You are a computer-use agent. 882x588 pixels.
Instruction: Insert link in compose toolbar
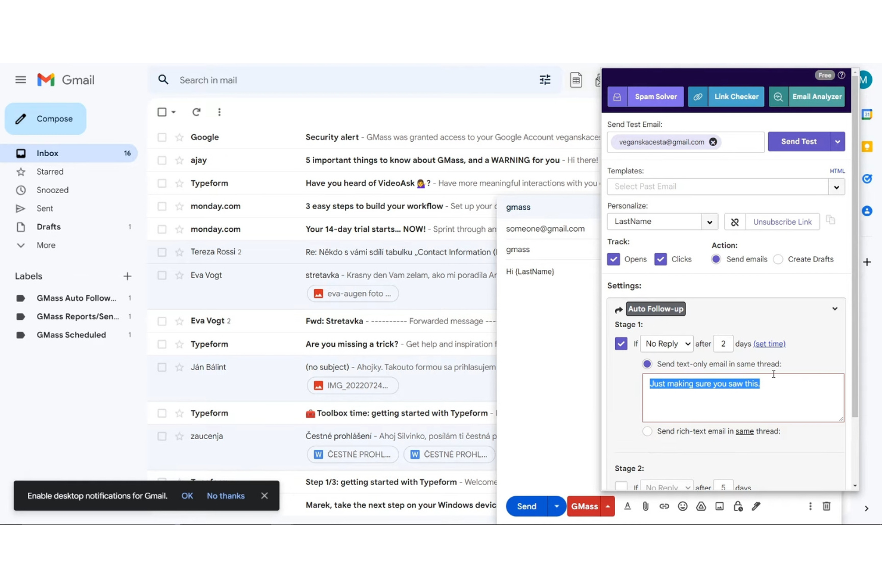(x=664, y=506)
